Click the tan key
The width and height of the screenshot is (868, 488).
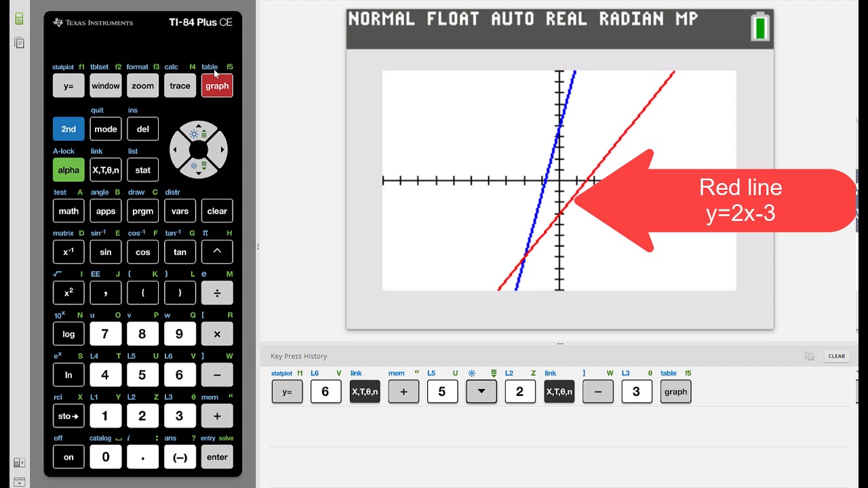point(180,252)
